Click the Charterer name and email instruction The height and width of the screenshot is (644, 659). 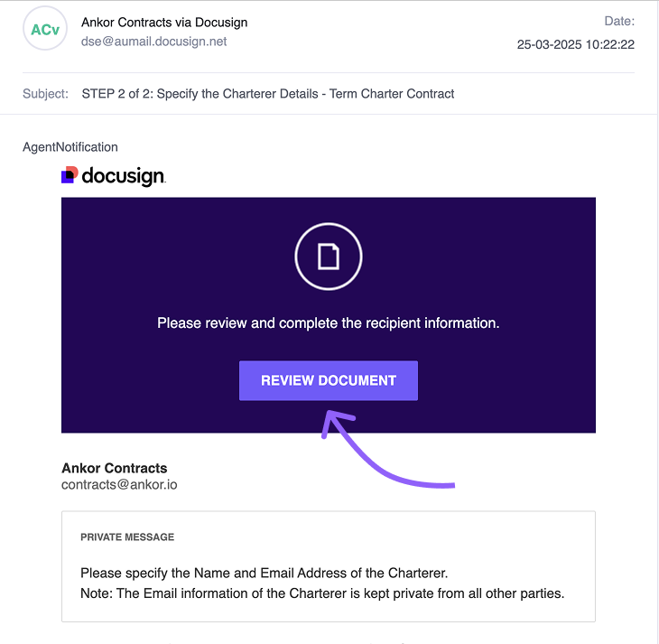(265, 573)
